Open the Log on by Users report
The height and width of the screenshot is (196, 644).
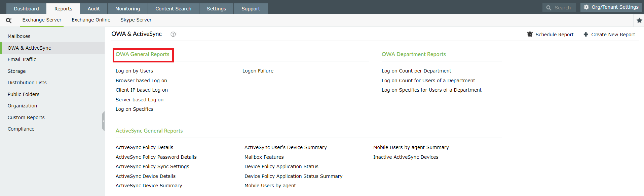point(134,71)
